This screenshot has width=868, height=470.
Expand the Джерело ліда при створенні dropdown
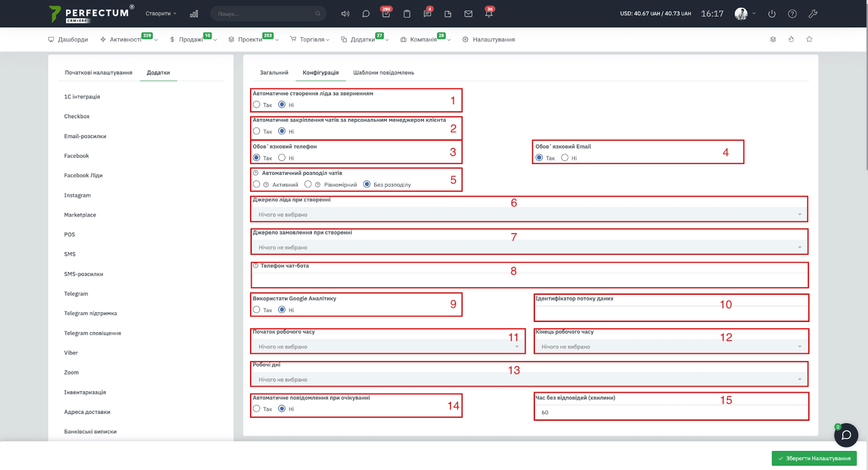click(x=529, y=214)
